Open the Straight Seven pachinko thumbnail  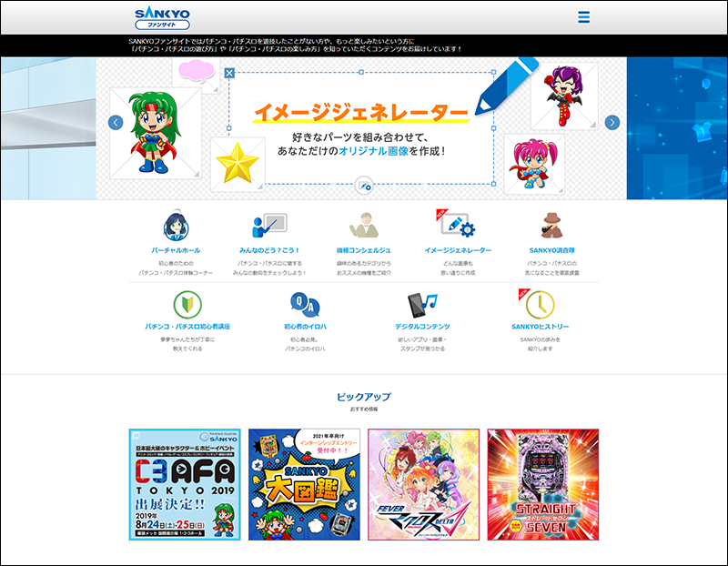point(542,484)
